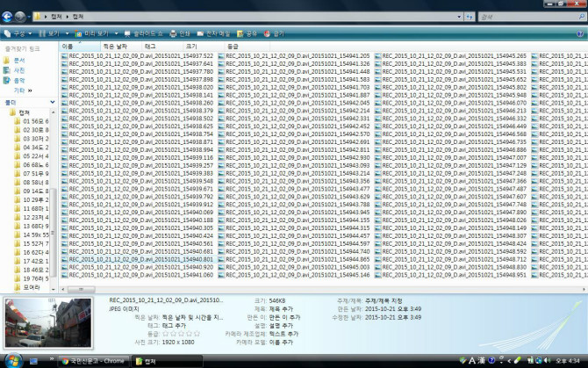Click the magnifier icon in the search box
The image size is (588, 368).
tap(582, 17)
